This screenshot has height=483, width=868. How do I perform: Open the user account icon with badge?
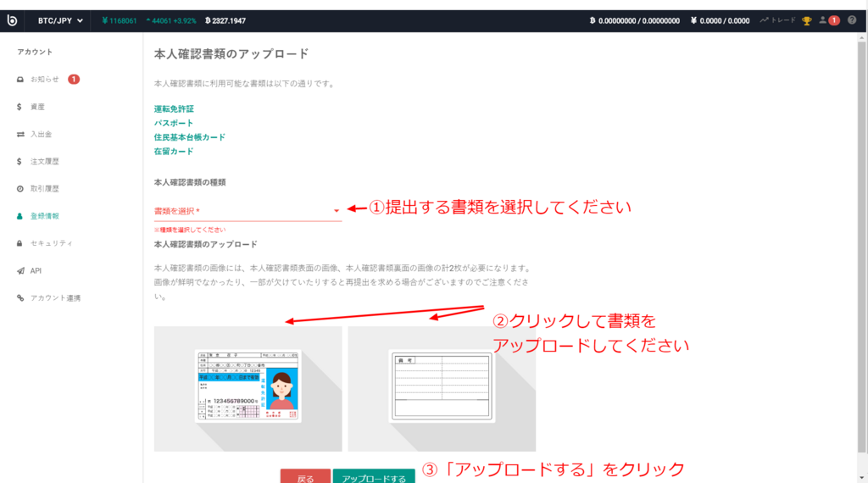click(x=829, y=20)
